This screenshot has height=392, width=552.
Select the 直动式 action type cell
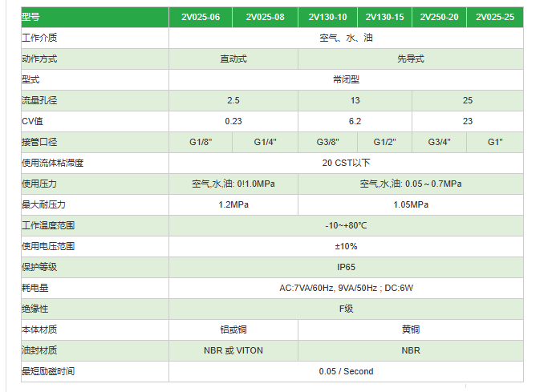[x=233, y=59]
